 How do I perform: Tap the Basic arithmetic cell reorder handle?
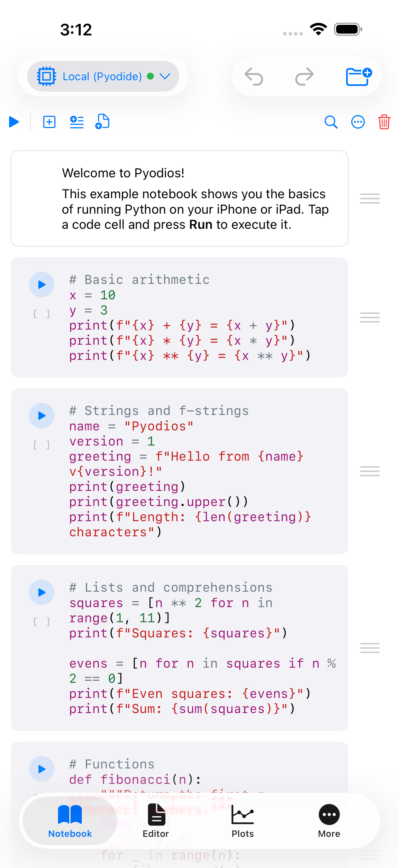click(370, 317)
